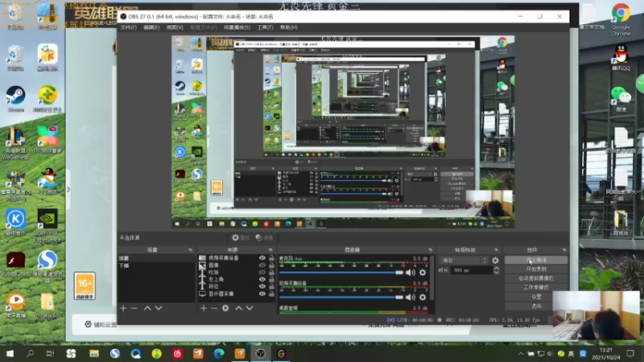Add a new scene with the plus icon

coord(123,308)
